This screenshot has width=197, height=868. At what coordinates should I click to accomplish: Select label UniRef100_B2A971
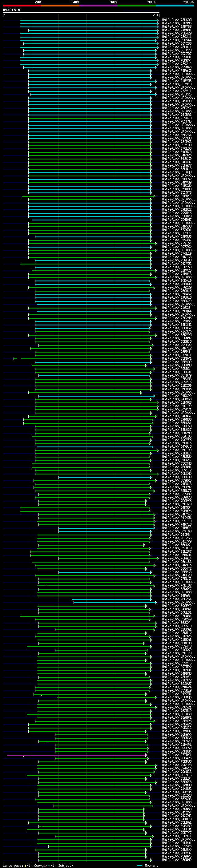(177, 836)
